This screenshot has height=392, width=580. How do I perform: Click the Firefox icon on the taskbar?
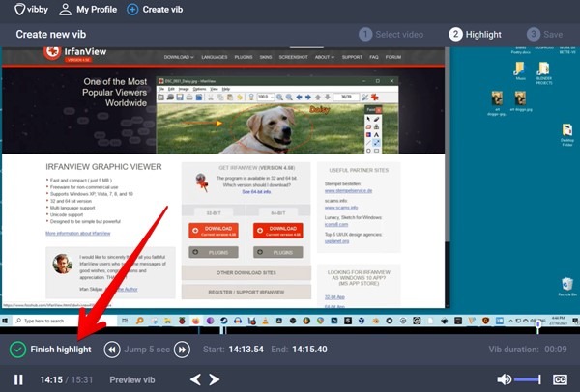click(195, 321)
